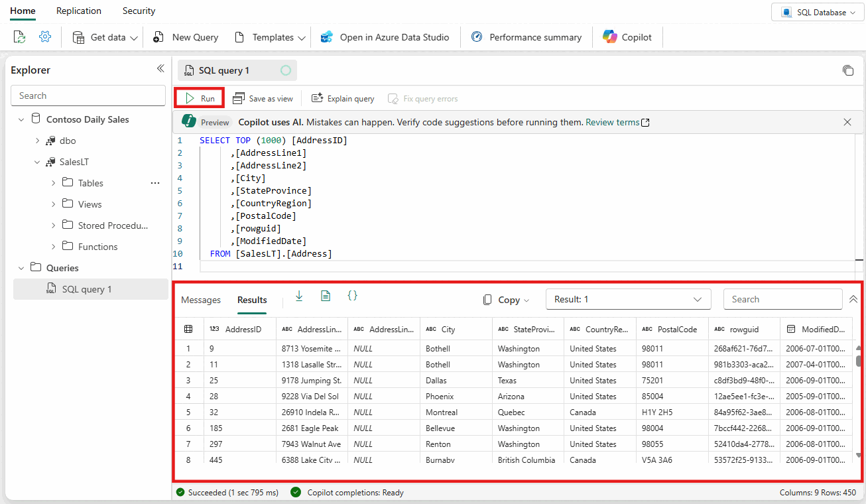
Task: Open results in Azure Data Studio
Action: [x=385, y=37]
